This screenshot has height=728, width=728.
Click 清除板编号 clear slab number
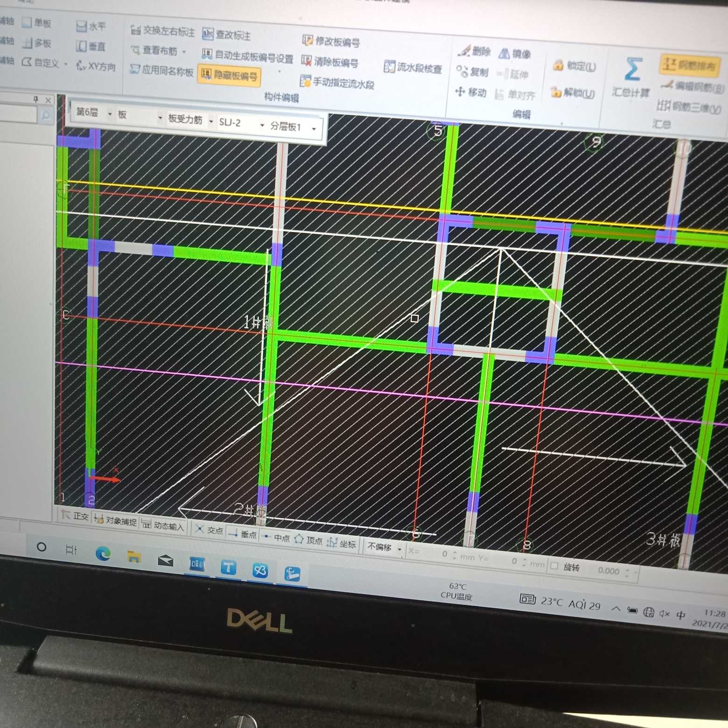click(329, 62)
